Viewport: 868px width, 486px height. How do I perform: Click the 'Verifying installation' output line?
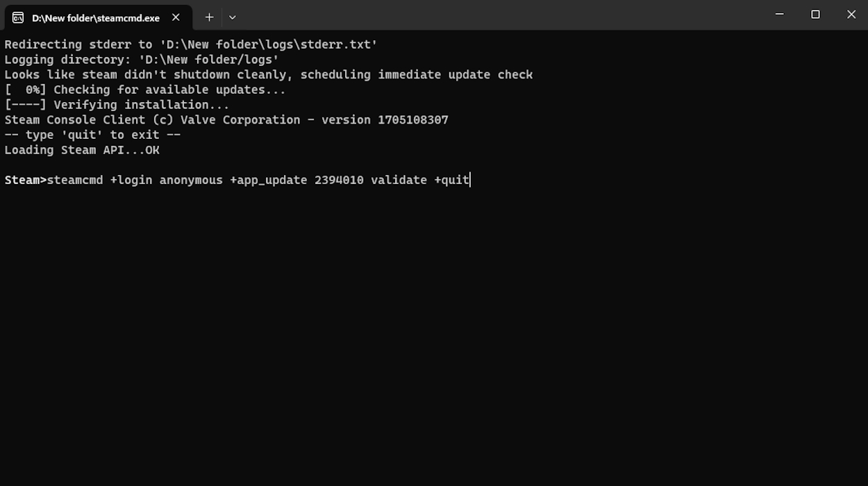[117, 105]
